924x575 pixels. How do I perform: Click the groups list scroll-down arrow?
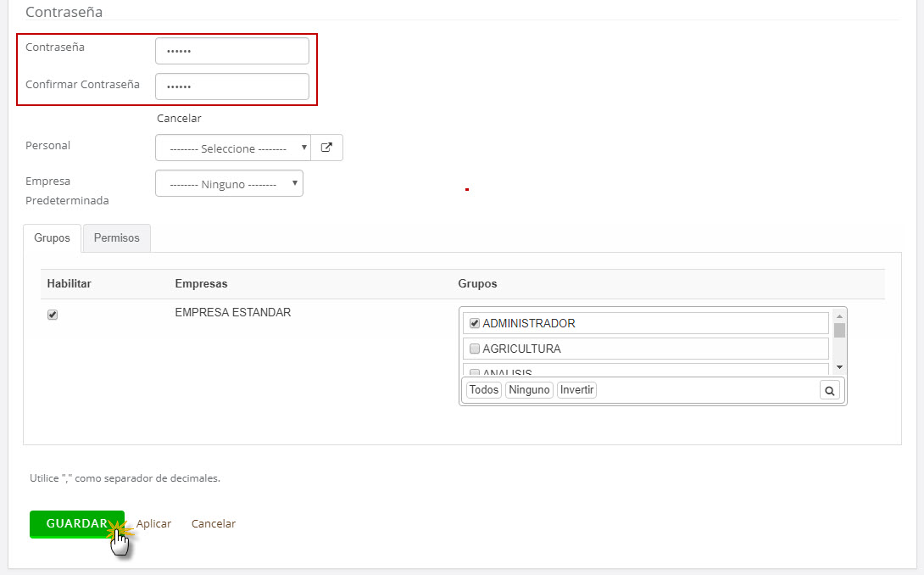click(x=839, y=367)
